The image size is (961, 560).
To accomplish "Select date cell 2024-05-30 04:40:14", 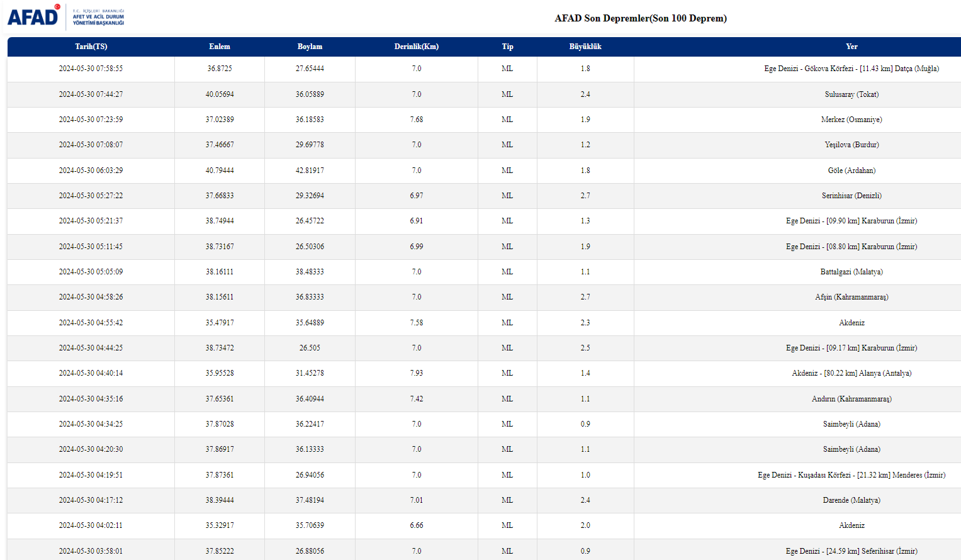I will (x=91, y=373).
